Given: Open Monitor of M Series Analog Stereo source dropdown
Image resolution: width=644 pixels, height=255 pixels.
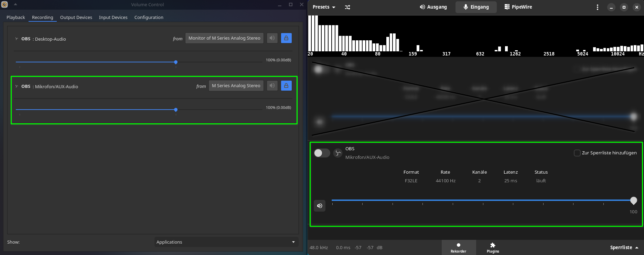Looking at the screenshot, I should click(224, 38).
